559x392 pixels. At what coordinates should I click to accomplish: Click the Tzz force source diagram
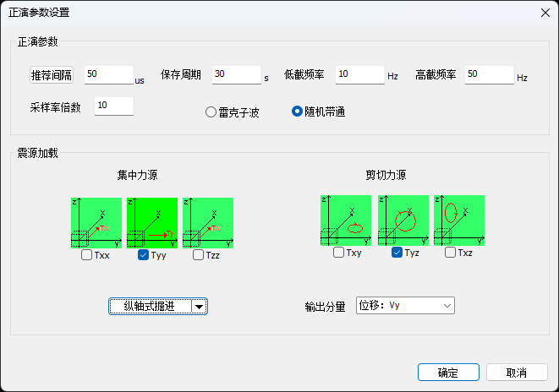tap(207, 222)
